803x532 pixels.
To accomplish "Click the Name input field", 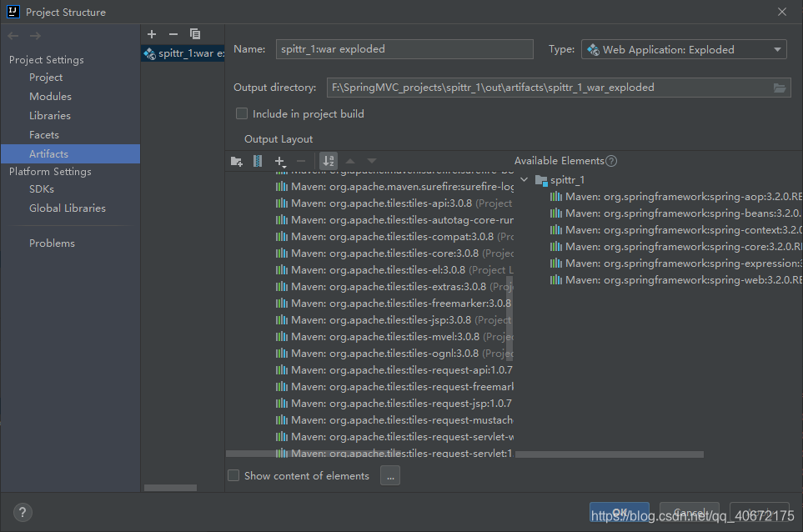I will tap(404, 49).
